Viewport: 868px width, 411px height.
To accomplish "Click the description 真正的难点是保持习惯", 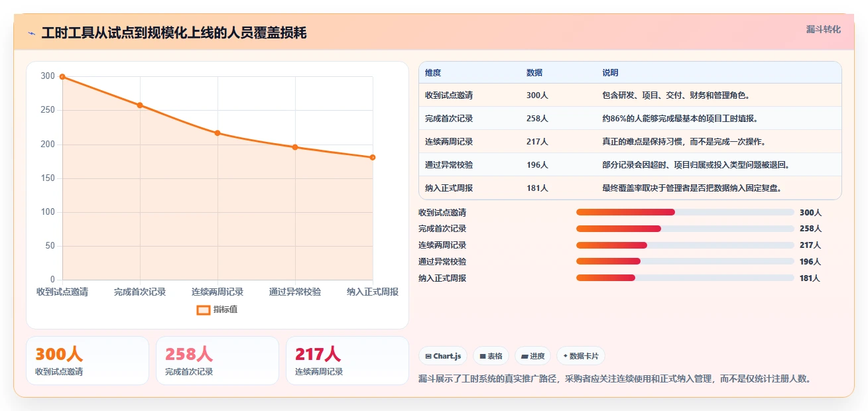I will (684, 142).
